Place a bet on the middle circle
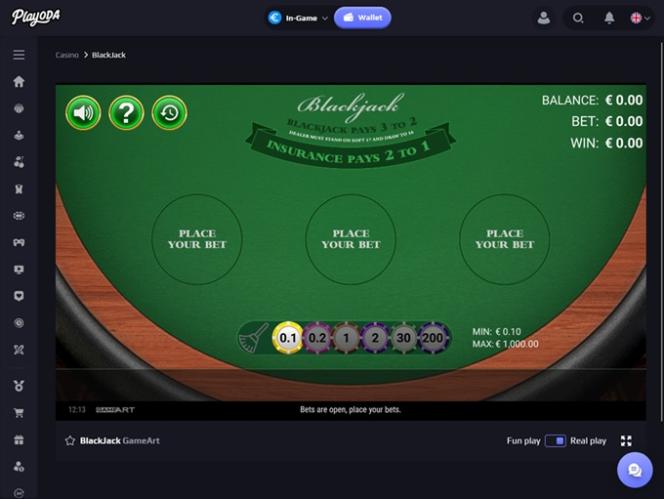The width and height of the screenshot is (664, 499). pyautogui.click(x=351, y=239)
